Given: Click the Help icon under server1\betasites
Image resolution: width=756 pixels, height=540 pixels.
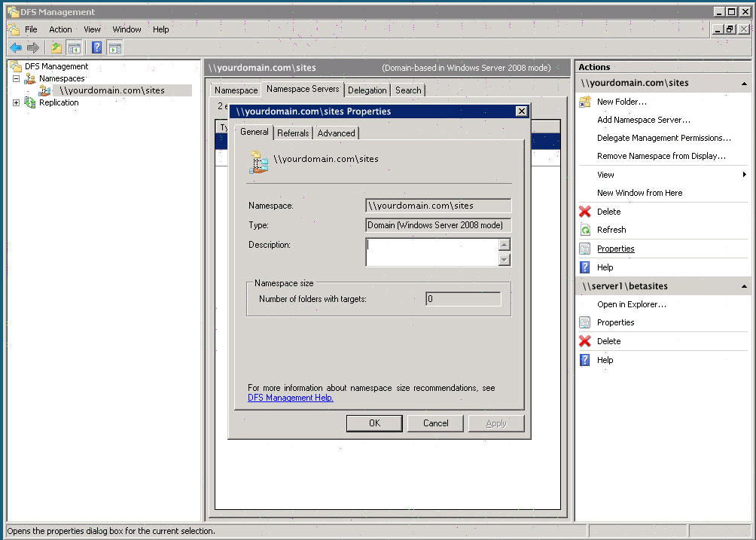Looking at the screenshot, I should click(x=585, y=360).
